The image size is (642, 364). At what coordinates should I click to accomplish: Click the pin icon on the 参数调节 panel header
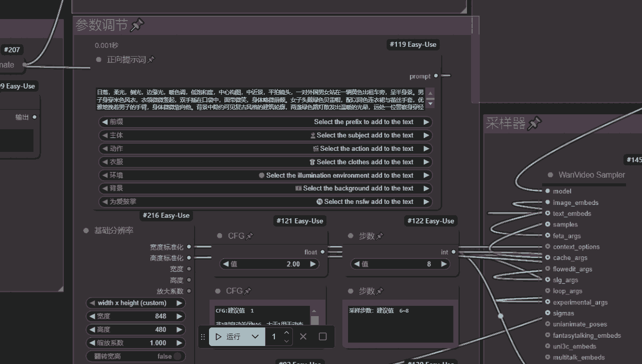pyautogui.click(x=137, y=25)
